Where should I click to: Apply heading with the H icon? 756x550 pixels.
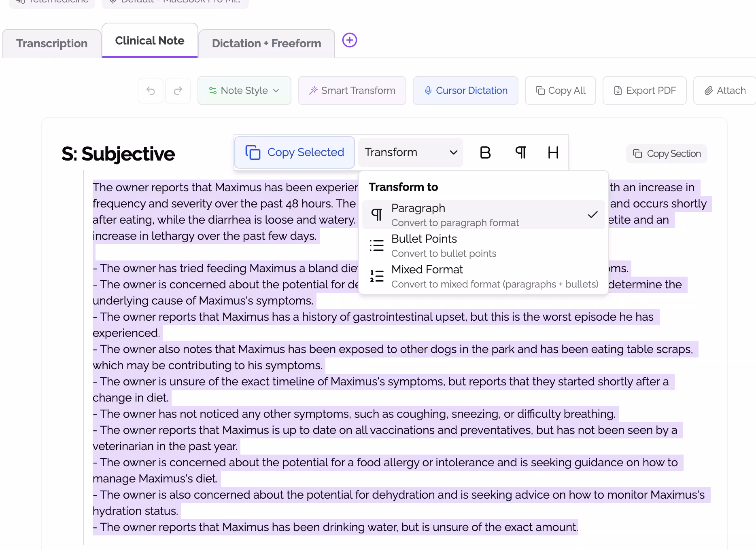coord(553,152)
